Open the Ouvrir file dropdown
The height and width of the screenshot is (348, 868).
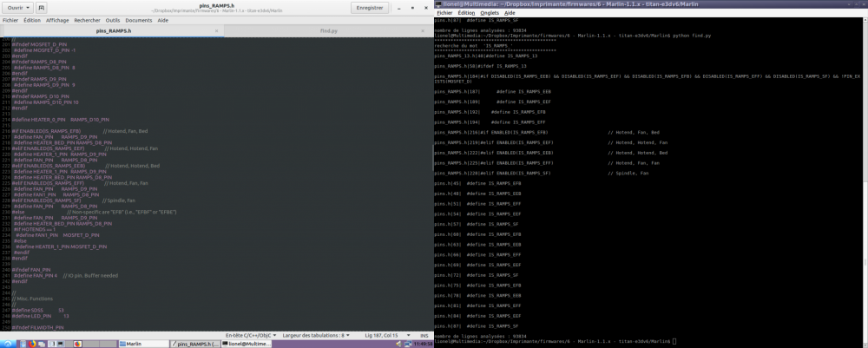tap(18, 8)
